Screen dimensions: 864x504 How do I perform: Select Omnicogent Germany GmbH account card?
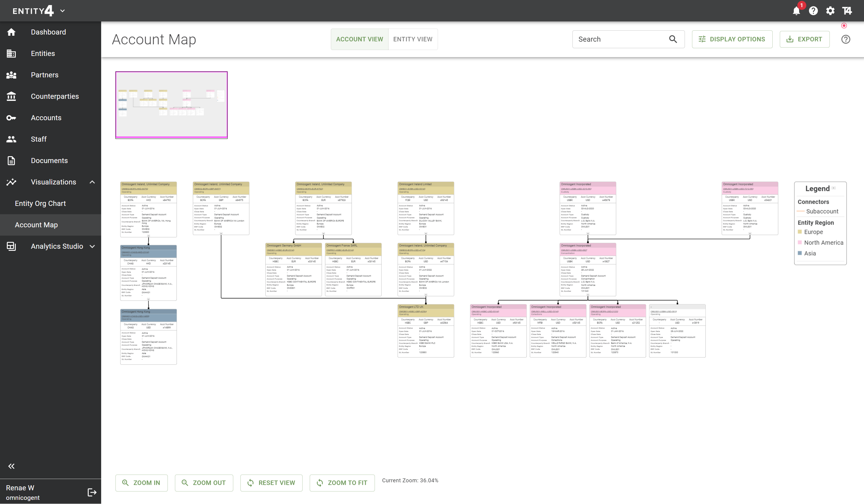pos(294,270)
